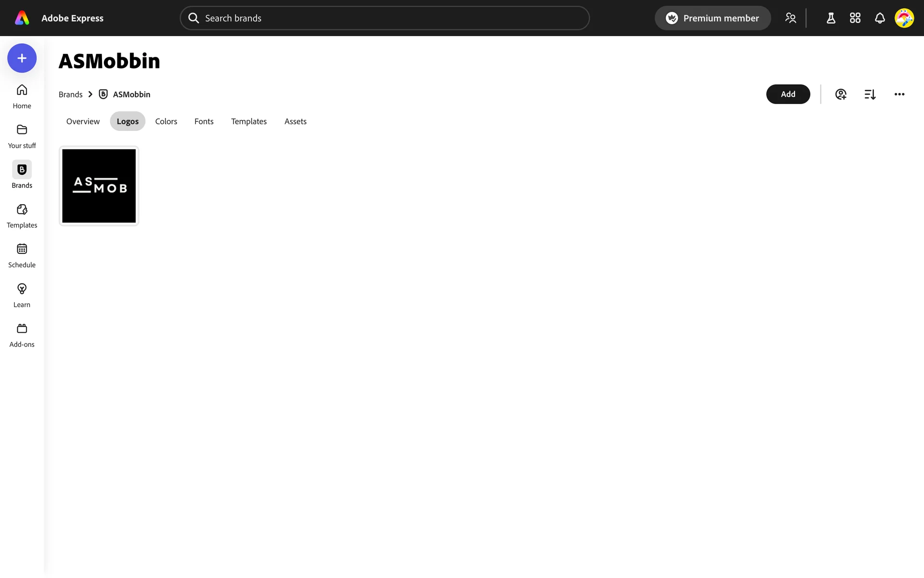924x578 pixels.
Task: Open Schedule calendar in sidebar
Action: (x=22, y=255)
